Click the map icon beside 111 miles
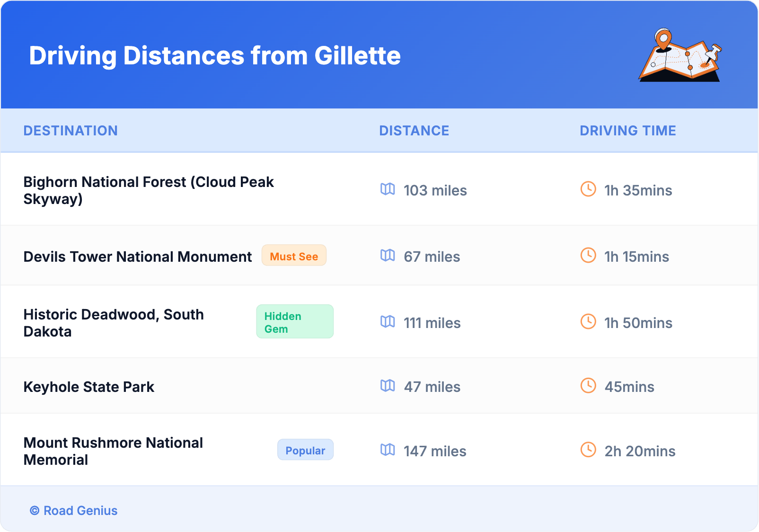759x532 pixels. point(388,322)
